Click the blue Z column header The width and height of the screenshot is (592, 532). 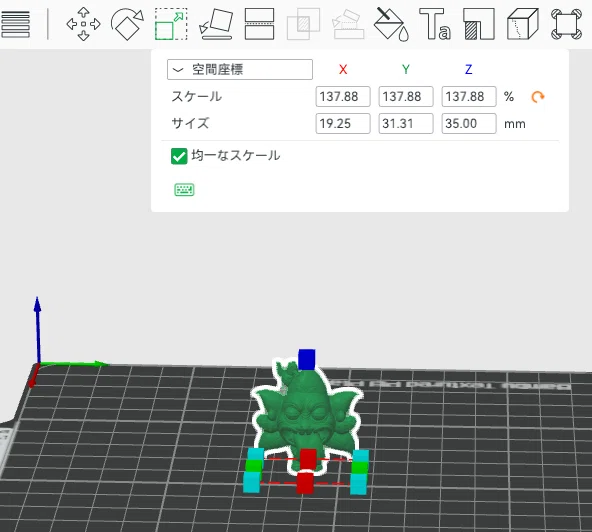click(x=469, y=69)
